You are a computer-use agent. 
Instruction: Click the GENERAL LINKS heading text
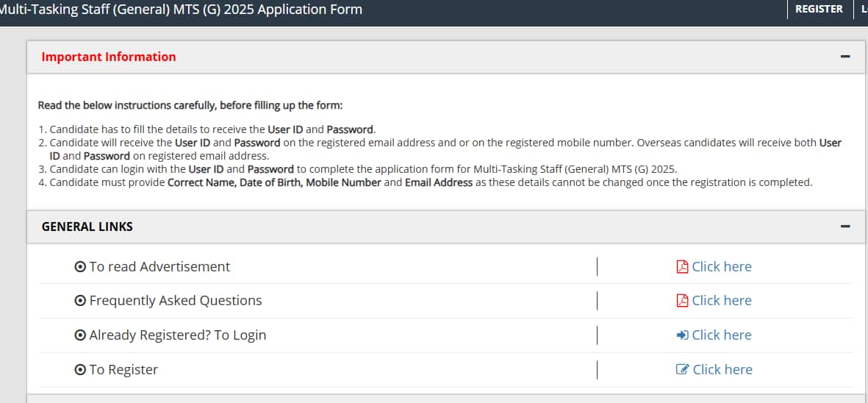(x=87, y=227)
